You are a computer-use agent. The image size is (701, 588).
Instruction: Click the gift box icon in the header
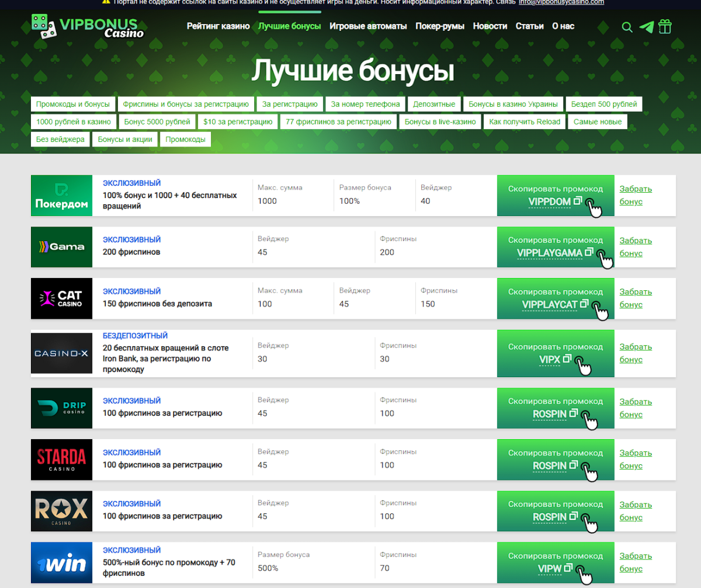pos(665,27)
